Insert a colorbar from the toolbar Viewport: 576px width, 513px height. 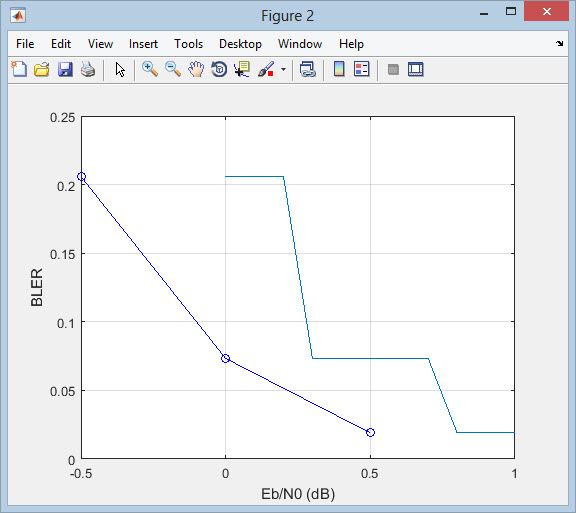[339, 69]
